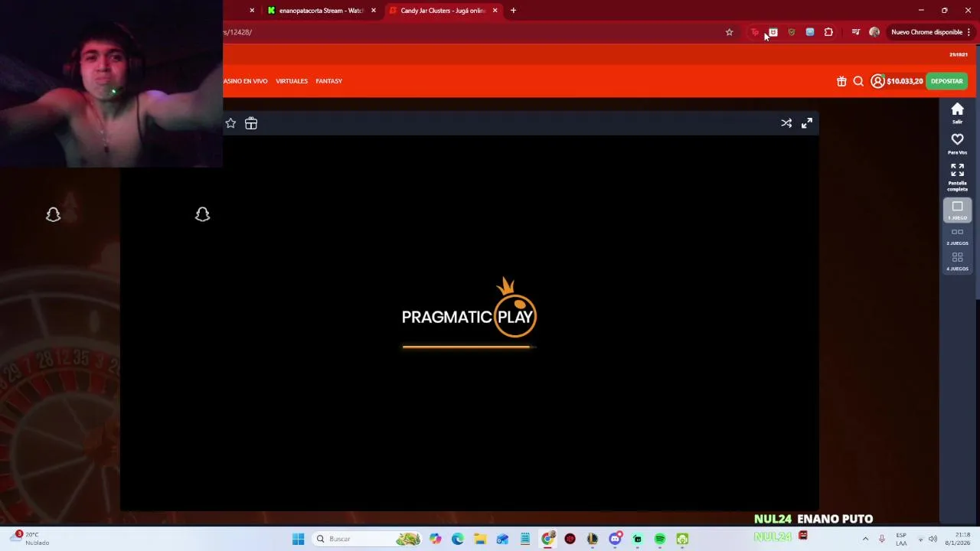Show hidden system tray icons
Screen dimensions: 980x551
click(x=865, y=539)
